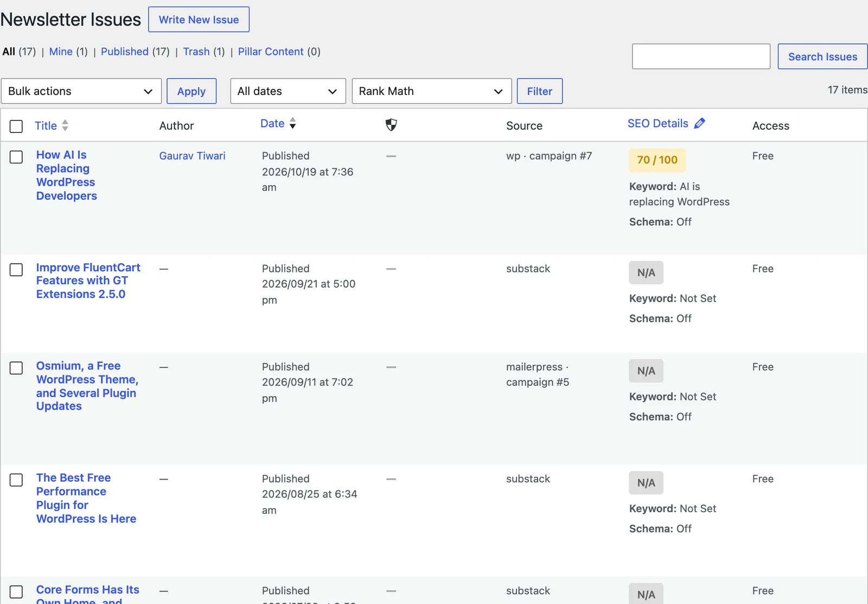Sort by the Title column header

coord(46,125)
